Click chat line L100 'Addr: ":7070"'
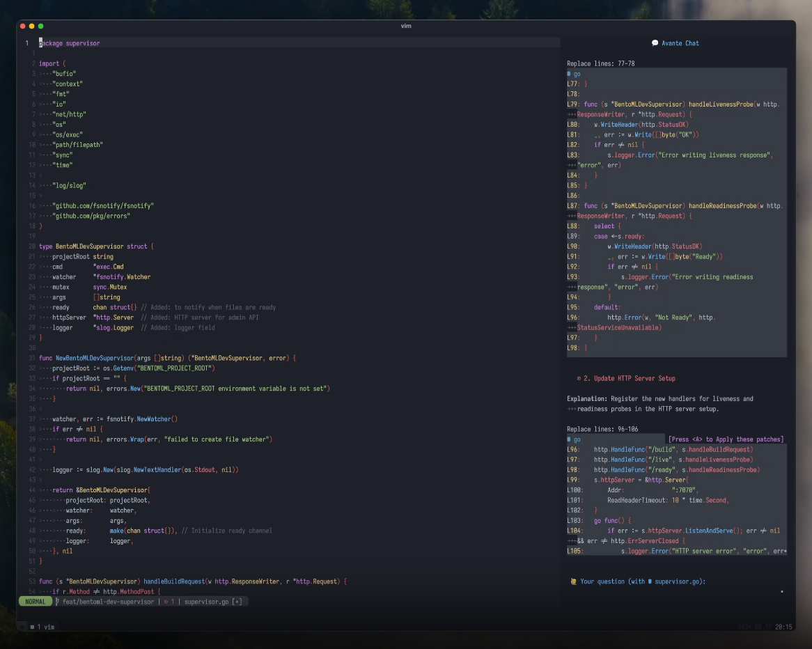Viewport: 812px width, 649px height. (x=633, y=490)
